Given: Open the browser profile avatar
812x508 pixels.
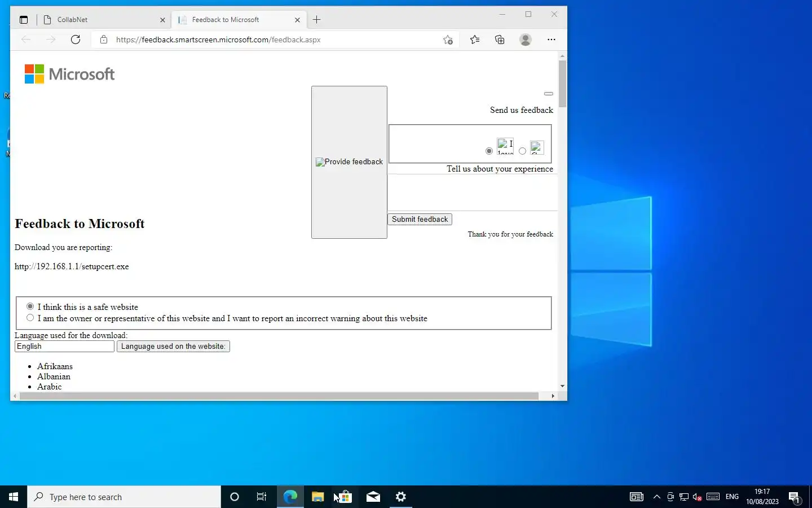Looking at the screenshot, I should click(x=526, y=40).
